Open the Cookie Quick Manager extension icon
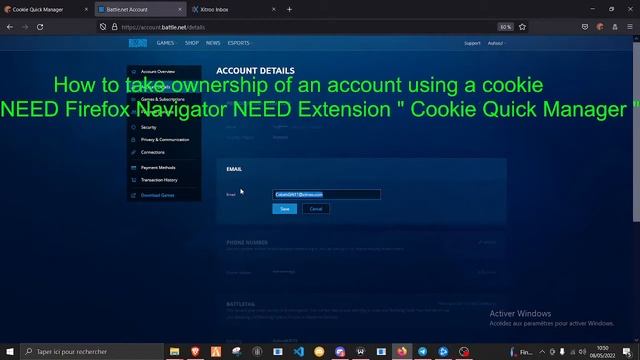The height and width of the screenshot is (360, 640). tap(600, 27)
